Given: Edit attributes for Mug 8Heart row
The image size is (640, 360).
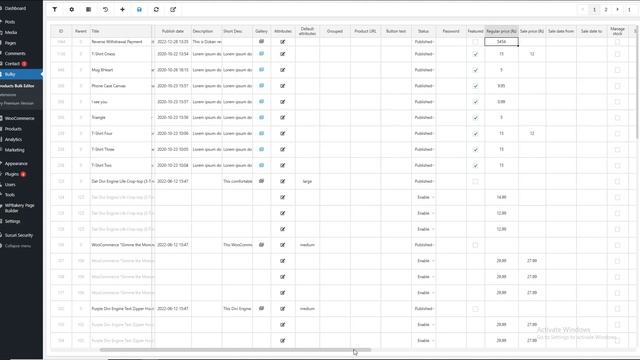Looking at the screenshot, I should (x=282, y=70).
